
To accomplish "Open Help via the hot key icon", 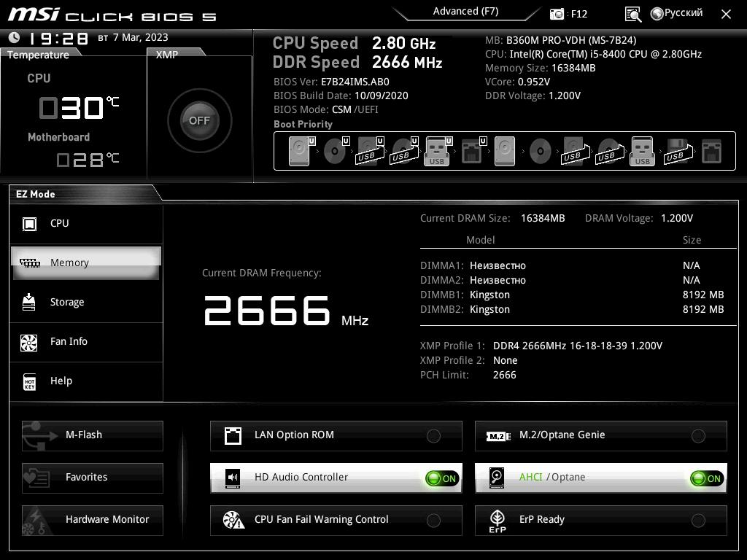I will [x=29, y=381].
